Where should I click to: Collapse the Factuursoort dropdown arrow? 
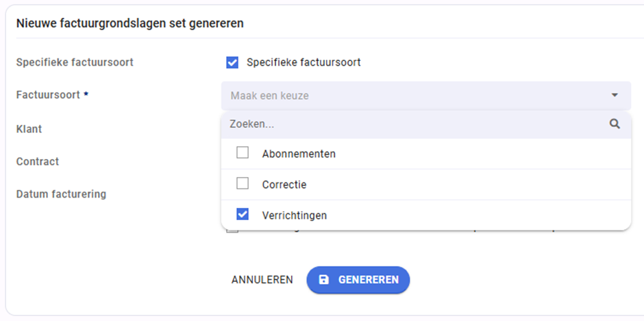tap(615, 95)
